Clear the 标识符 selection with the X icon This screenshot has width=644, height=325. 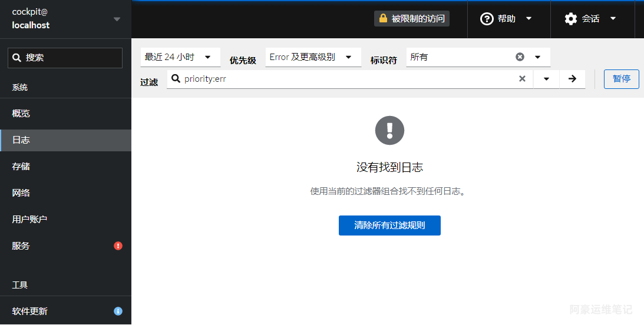tap(520, 57)
